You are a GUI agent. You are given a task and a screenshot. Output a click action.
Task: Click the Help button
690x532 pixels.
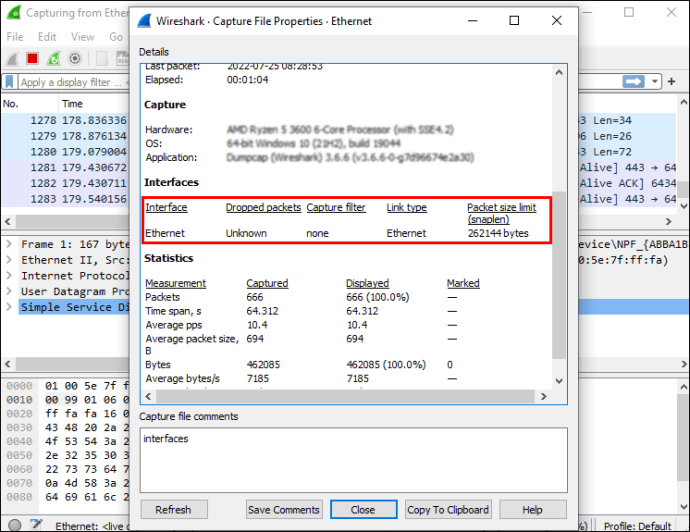pos(532,510)
